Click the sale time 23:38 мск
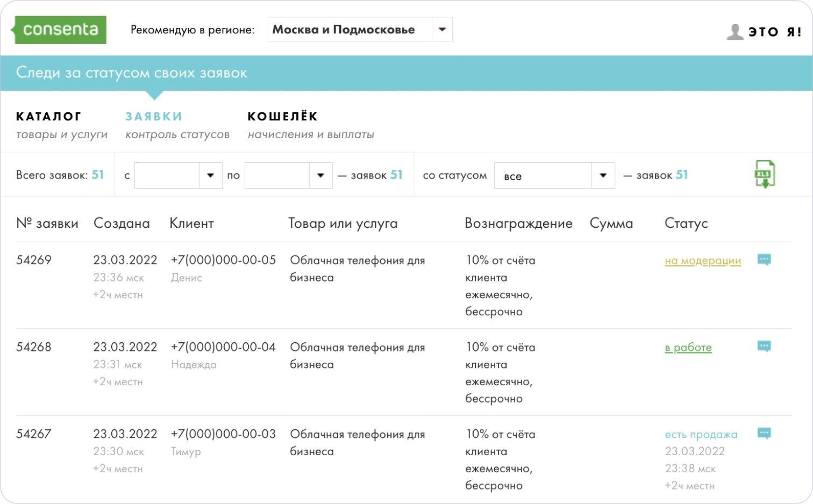 (x=690, y=469)
